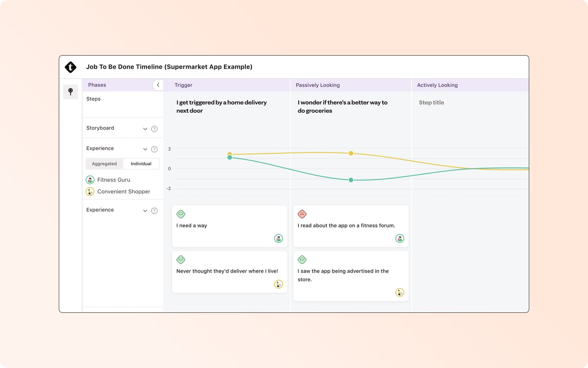Image resolution: width=588 pixels, height=368 pixels.
Task: Click the yellow data point in Passively Looking column
Action: pyautogui.click(x=351, y=153)
